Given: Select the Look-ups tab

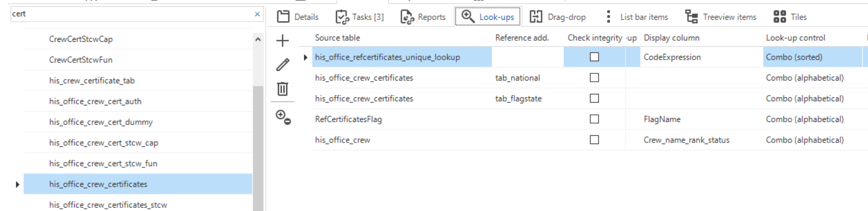Looking at the screenshot, I should pyautogui.click(x=488, y=17).
